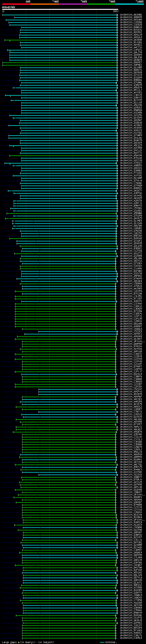Select hit label UniRef100_C3A972
This screenshot has height=644, width=146.
pyautogui.click(x=131, y=354)
